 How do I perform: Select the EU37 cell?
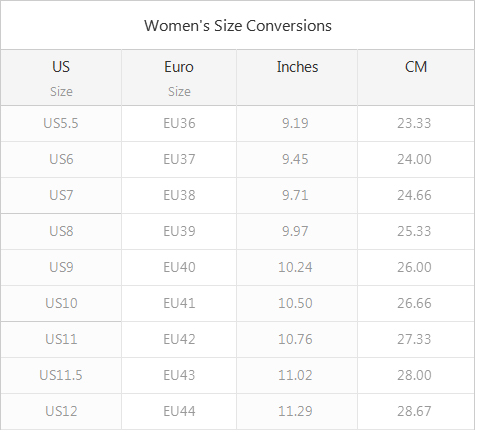pos(179,160)
